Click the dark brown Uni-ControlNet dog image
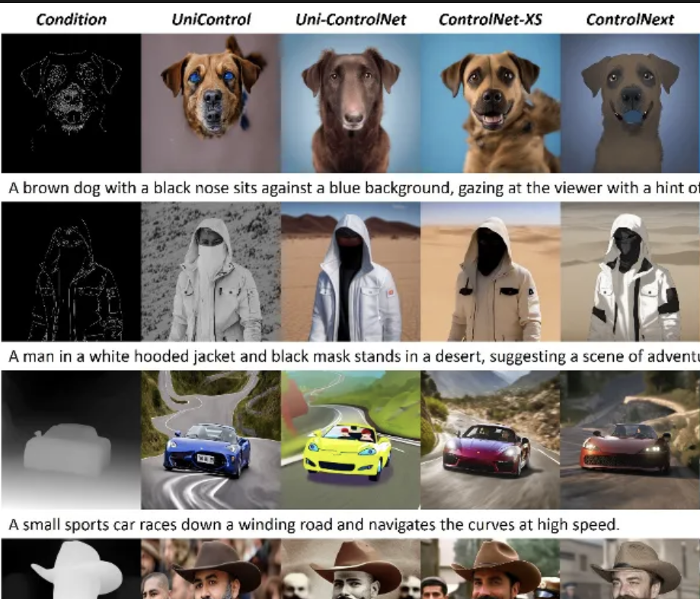 [x=350, y=104]
